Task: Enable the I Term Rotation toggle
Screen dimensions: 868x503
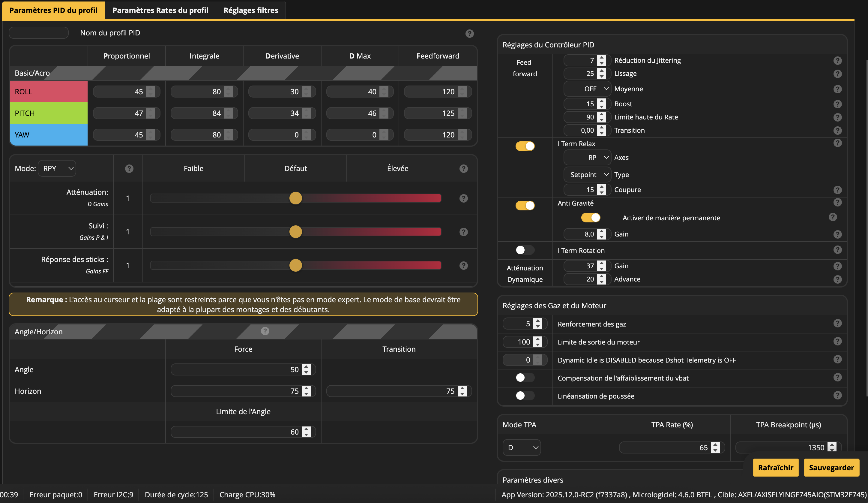Action: click(525, 250)
